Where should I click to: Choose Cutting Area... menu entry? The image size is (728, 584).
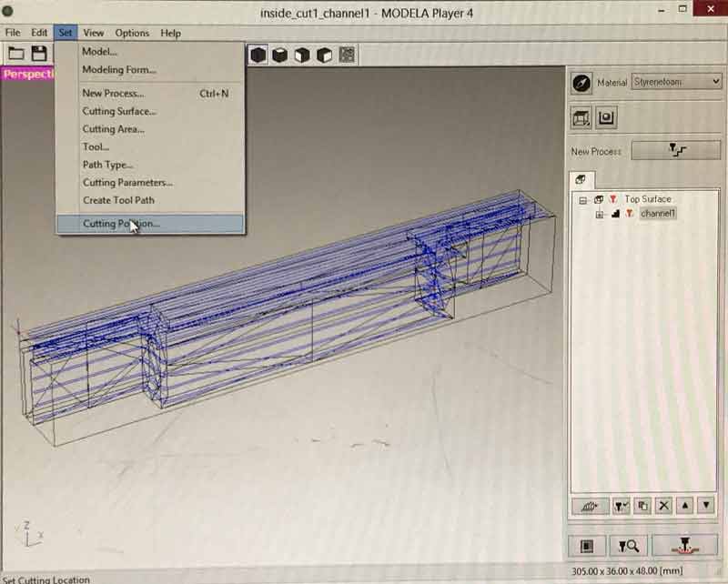pos(150,129)
